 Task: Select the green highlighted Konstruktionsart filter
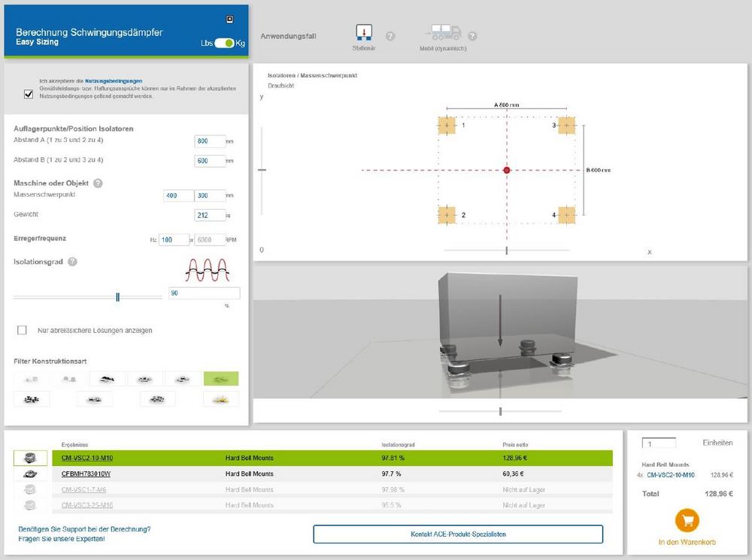pos(220,379)
